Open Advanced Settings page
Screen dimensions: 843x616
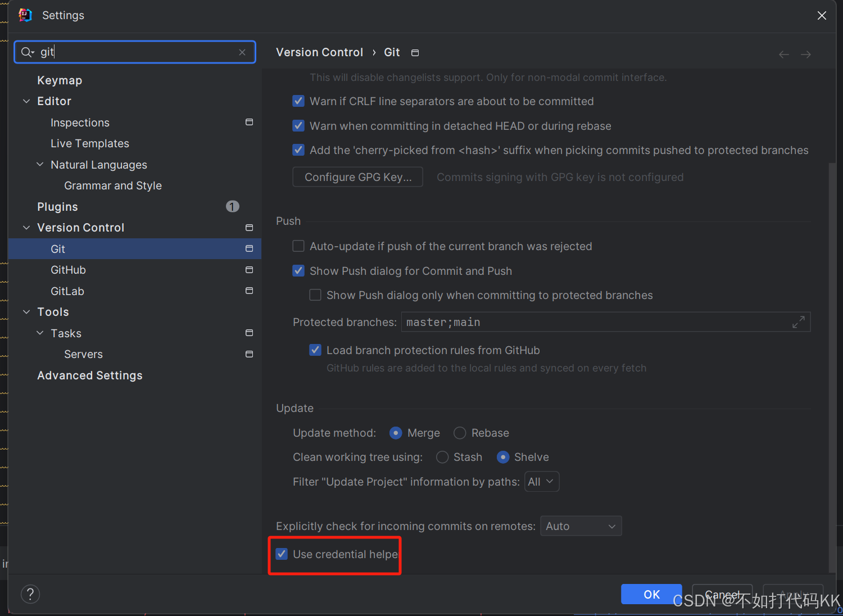pos(90,375)
